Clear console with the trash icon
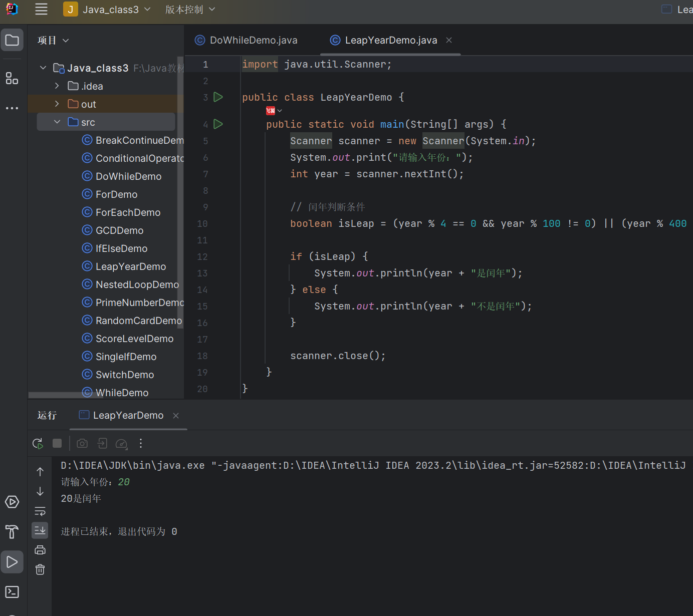This screenshot has width=693, height=616. pyautogui.click(x=40, y=569)
